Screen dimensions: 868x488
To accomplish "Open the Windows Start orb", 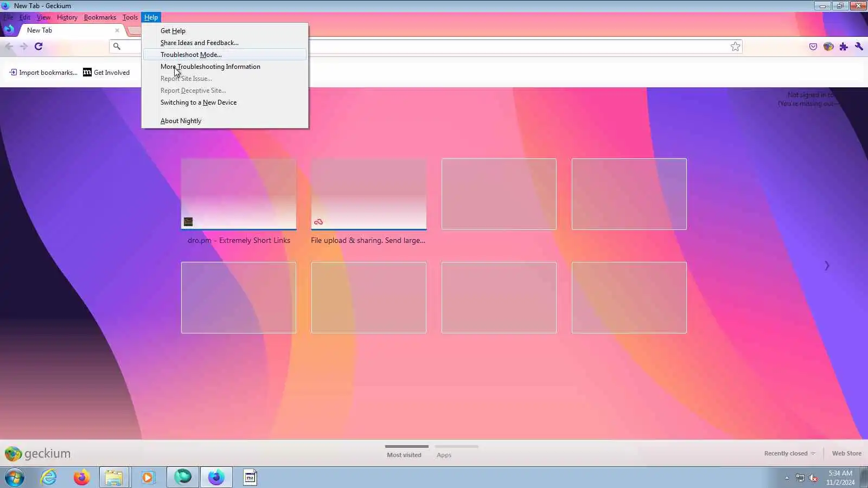I will pos(15,478).
